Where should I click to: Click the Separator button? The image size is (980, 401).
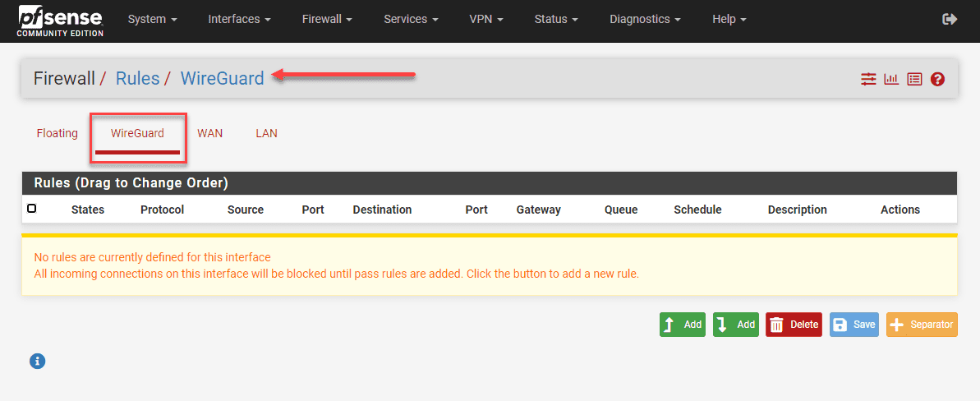pos(922,325)
